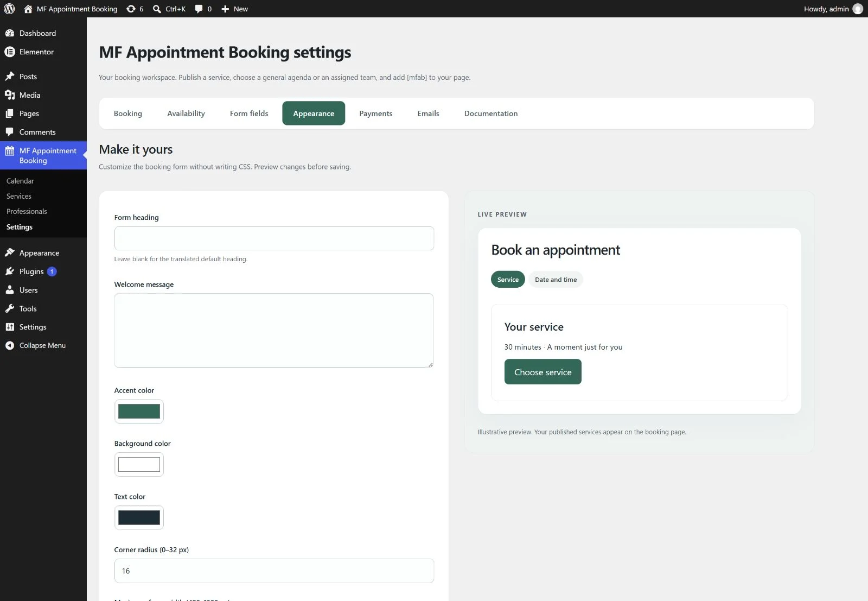Click the Dashboard label in sidebar
The width and height of the screenshot is (868, 601).
[x=37, y=33]
